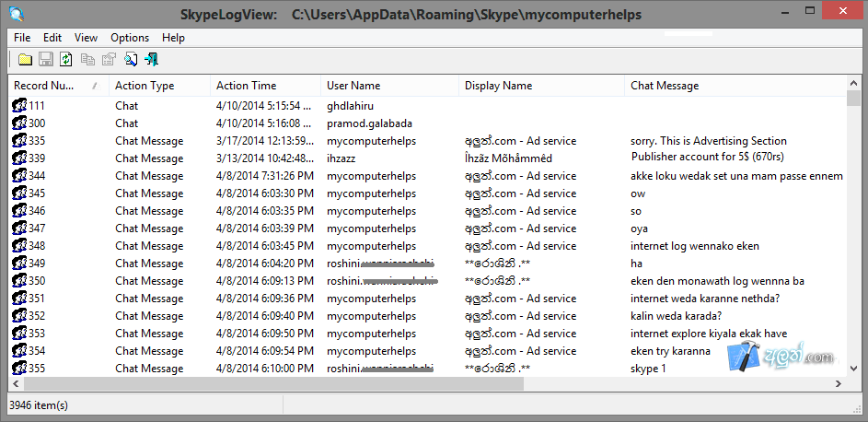Image resolution: width=868 pixels, height=422 pixels.
Task: Click action time '4/8/2014 6:10:00 PM'
Action: tap(264, 369)
